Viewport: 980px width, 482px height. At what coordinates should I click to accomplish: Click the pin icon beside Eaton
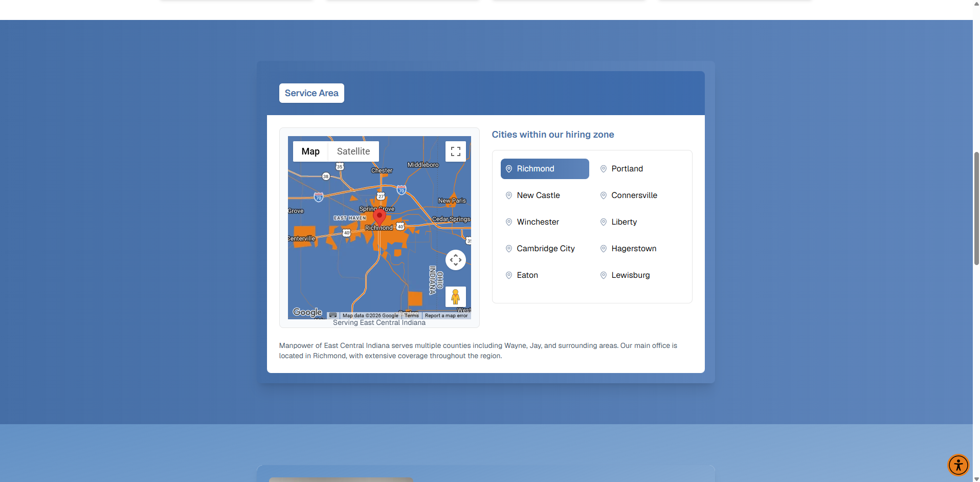point(509,275)
